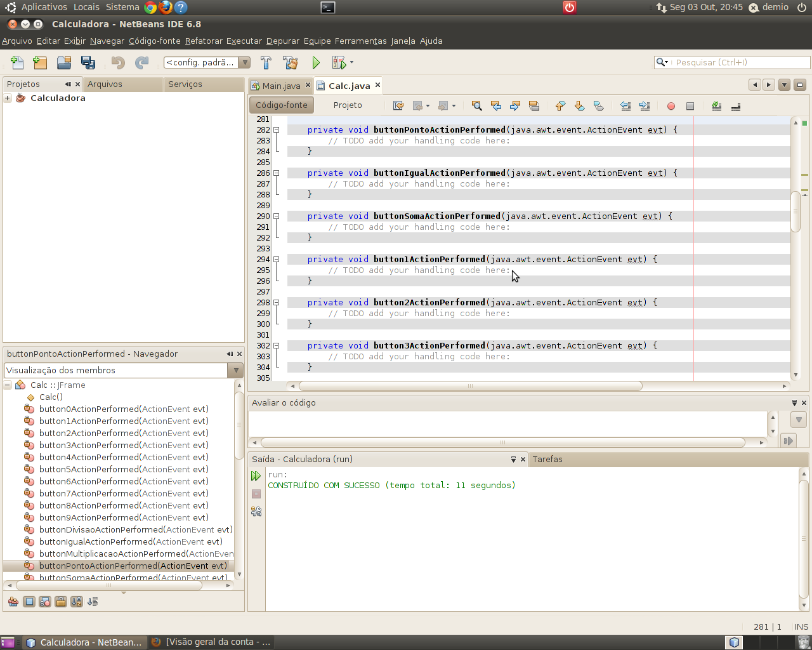Open editor documents list dropdown arrow
Image resolution: width=812 pixels, height=650 pixels.
784,84
